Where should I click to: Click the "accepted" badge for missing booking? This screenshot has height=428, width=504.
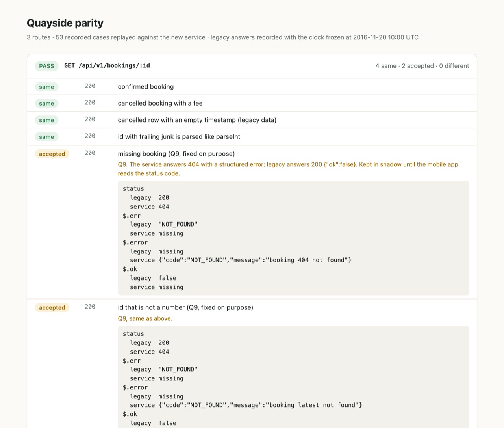tap(52, 154)
